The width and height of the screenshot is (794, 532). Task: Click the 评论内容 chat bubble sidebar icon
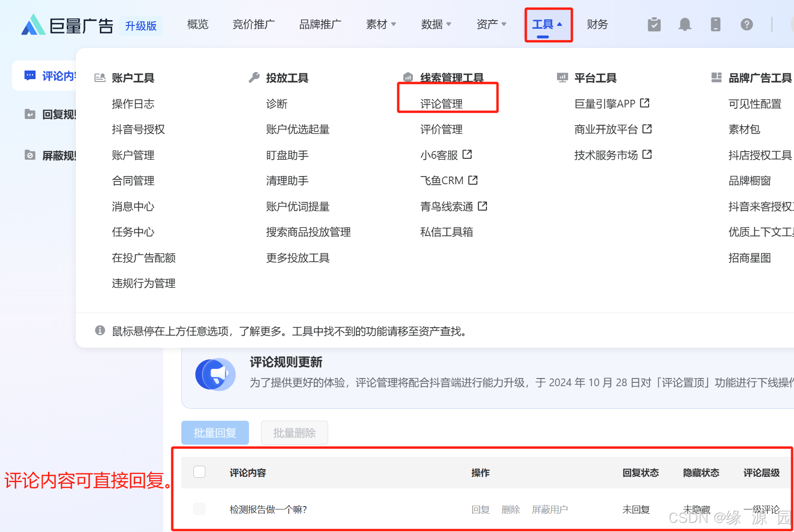pyautogui.click(x=30, y=75)
